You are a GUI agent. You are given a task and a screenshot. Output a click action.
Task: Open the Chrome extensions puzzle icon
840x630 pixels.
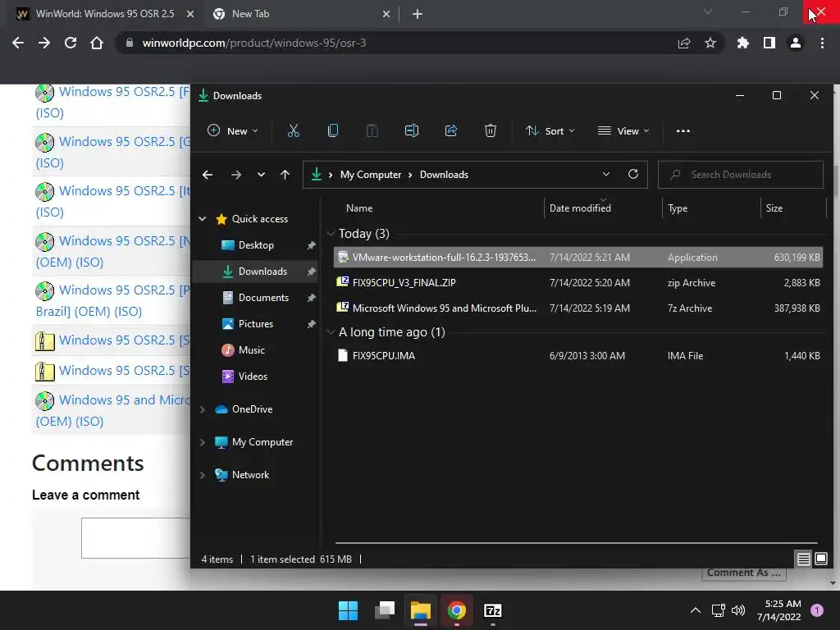[742, 43]
